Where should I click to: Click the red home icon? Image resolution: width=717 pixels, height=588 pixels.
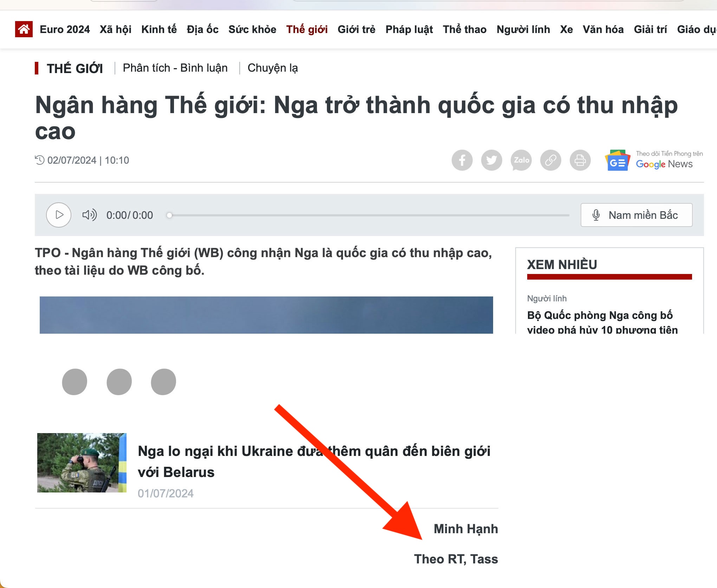tap(24, 29)
